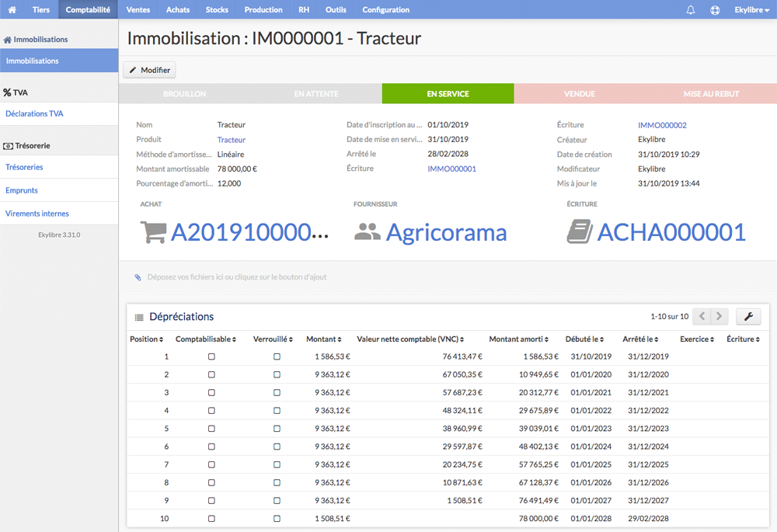Toggle Verrouillé checkbox for position 1
This screenshot has height=532, width=777.
pos(277,356)
